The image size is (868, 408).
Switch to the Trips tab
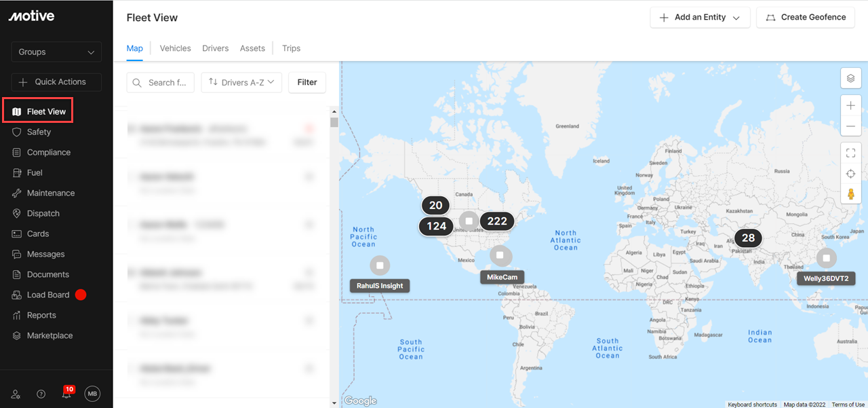click(x=291, y=48)
